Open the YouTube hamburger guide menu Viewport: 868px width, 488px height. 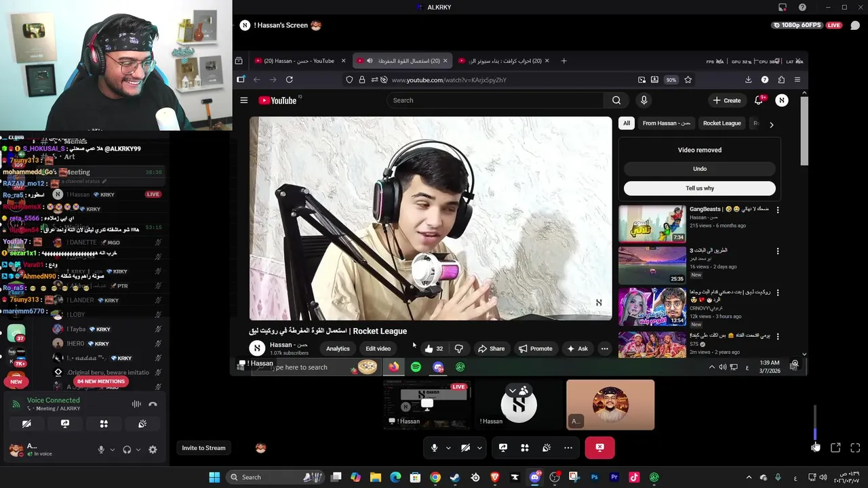click(x=243, y=100)
